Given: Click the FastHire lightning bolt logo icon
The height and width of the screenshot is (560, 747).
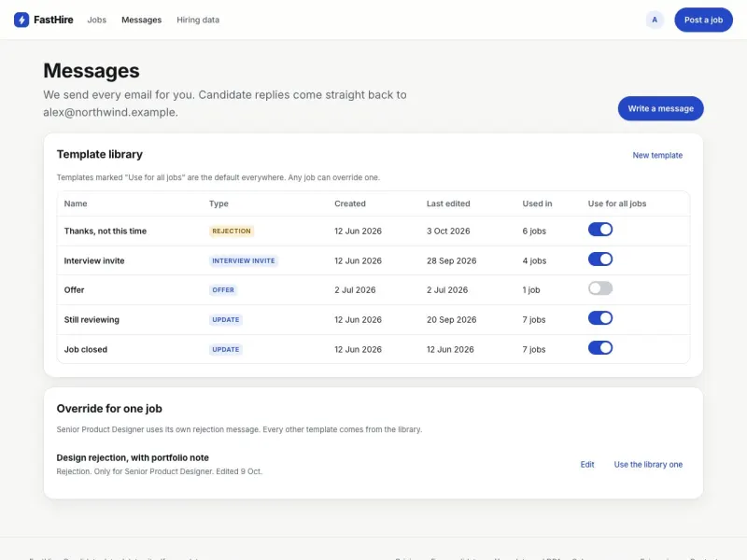Looking at the screenshot, I should [21, 20].
